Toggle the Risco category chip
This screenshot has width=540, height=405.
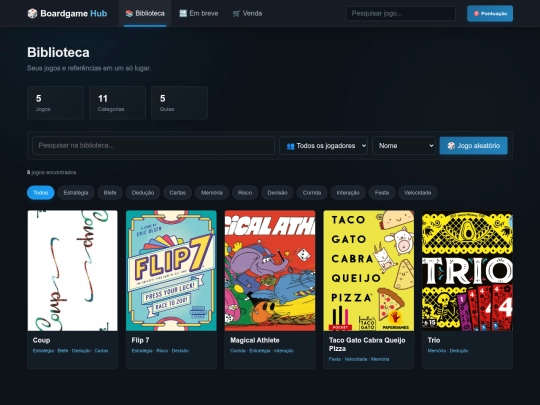[245, 193]
